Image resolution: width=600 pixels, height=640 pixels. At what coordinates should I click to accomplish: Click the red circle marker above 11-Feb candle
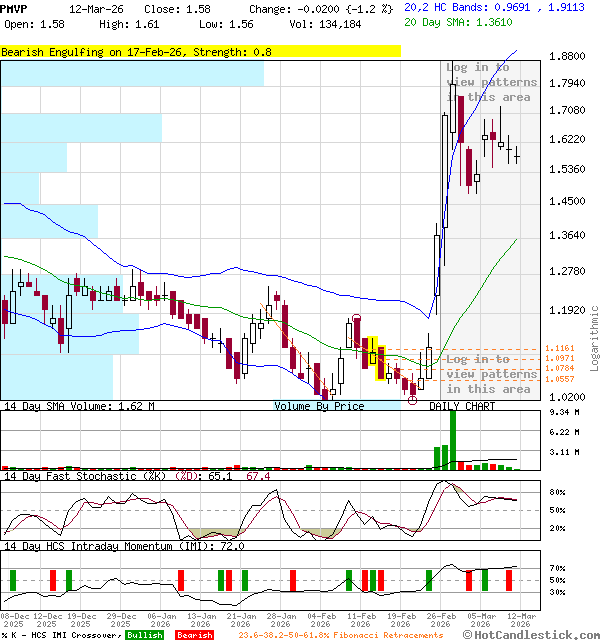point(357,319)
